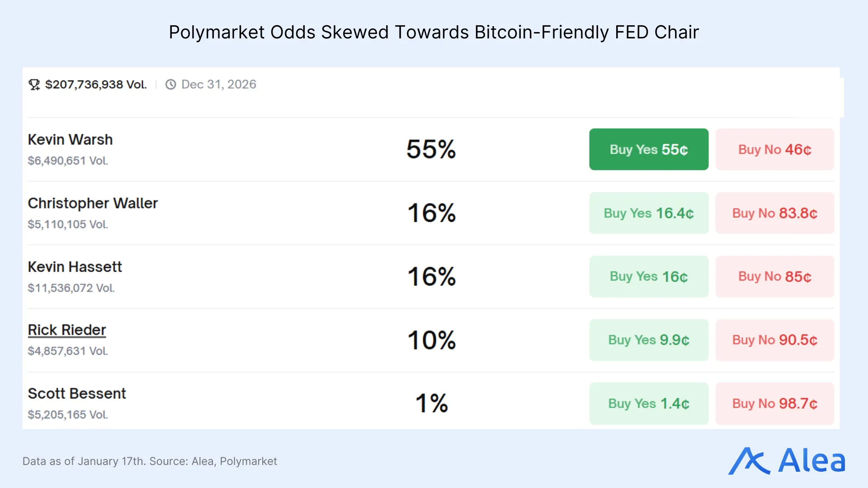
Task: Click the total volume figure $207,736,938
Action: (95, 84)
